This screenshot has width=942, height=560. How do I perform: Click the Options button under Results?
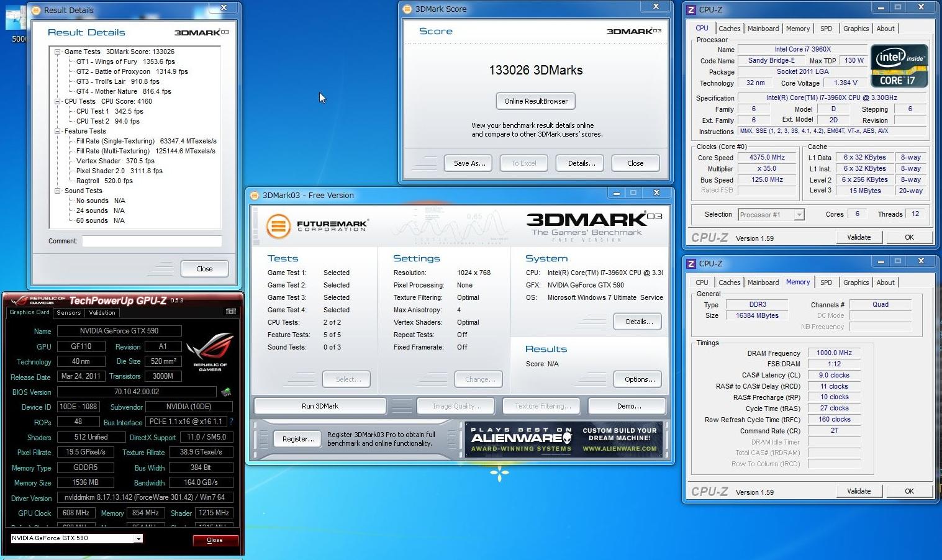[x=638, y=379]
